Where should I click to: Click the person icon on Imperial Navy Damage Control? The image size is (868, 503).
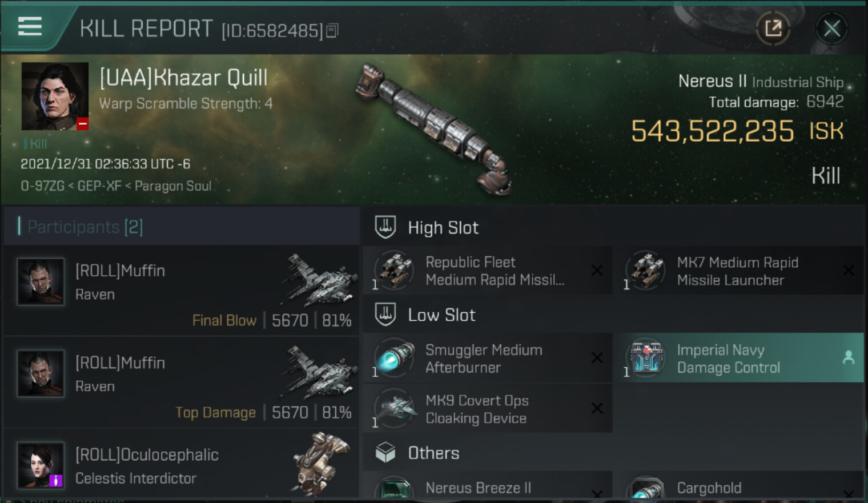(849, 358)
